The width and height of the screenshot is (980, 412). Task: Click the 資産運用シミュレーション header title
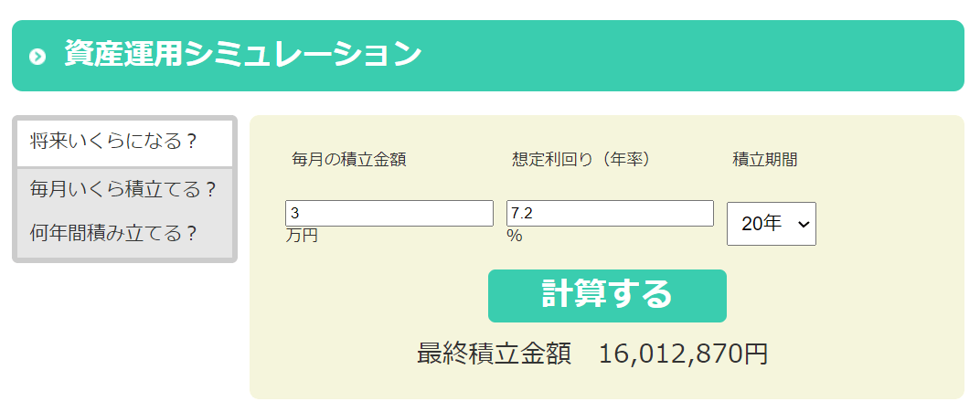tap(242, 54)
